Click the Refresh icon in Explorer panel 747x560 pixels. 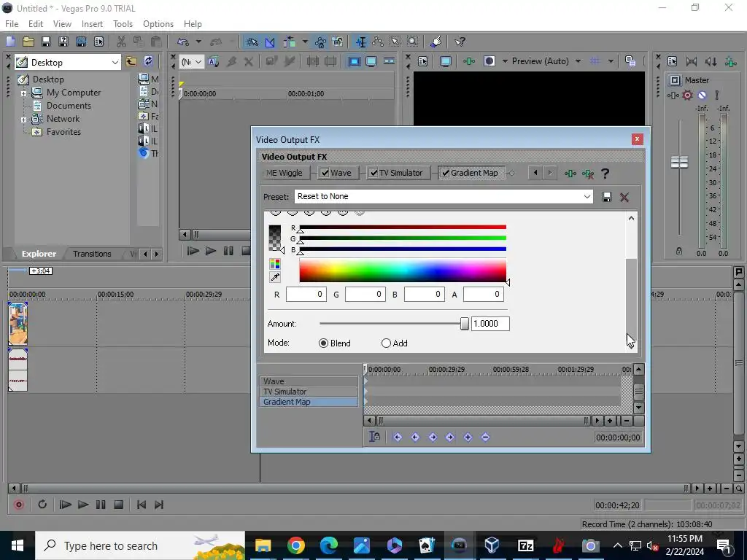pyautogui.click(x=148, y=61)
